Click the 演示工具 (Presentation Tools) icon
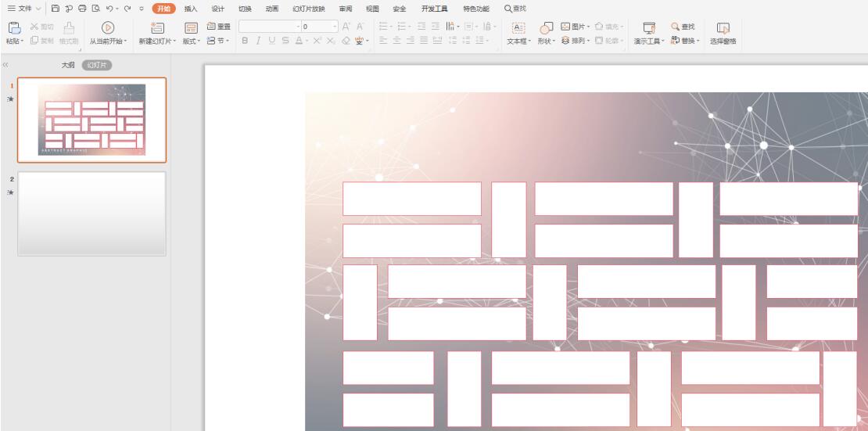The width and height of the screenshot is (868, 431). pos(649,28)
